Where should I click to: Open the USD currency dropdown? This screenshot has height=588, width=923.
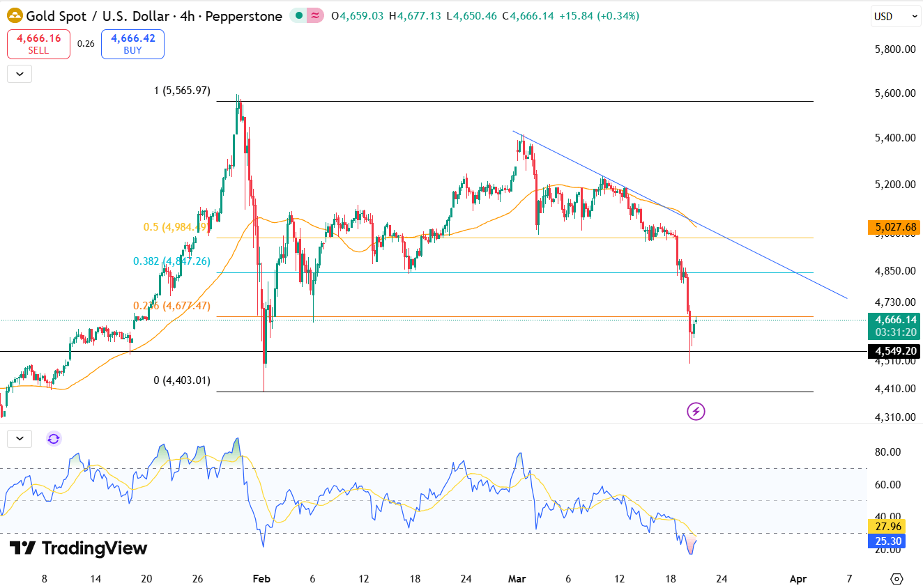point(895,16)
